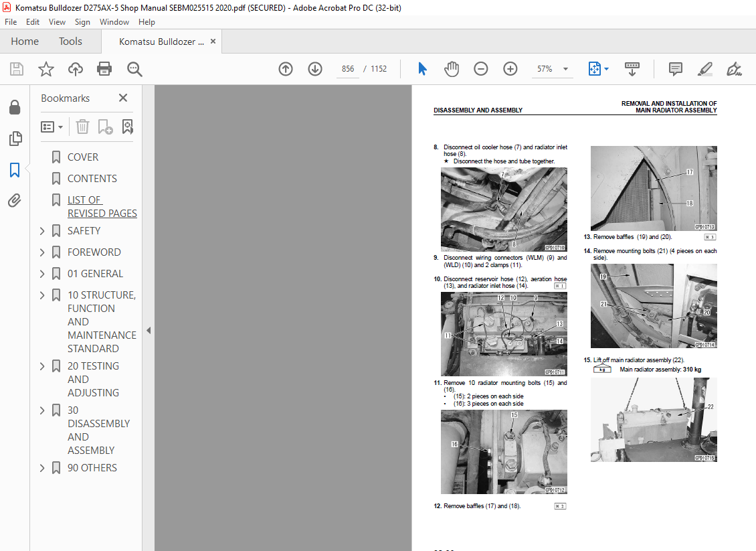Open the bookmarks options dropdown
The height and width of the screenshot is (551, 756).
coord(52,127)
